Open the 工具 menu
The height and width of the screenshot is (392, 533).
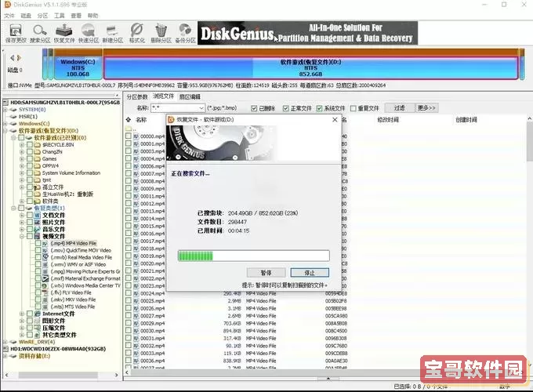pyautogui.click(x=60, y=16)
